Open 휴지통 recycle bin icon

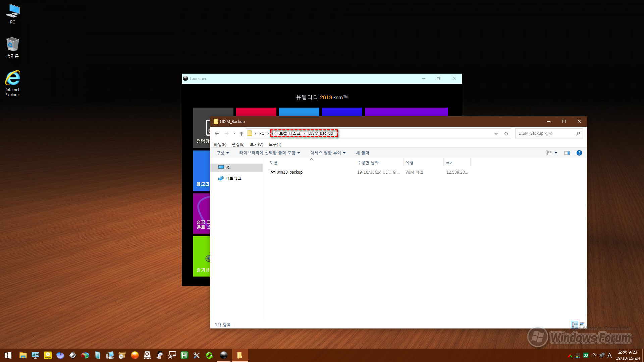click(12, 47)
